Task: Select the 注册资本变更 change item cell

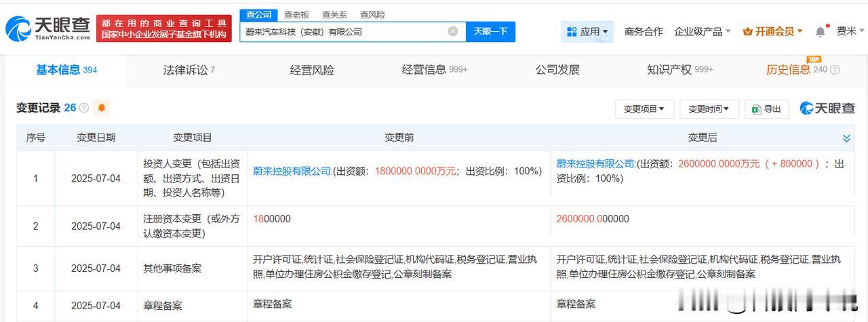Action: tap(192, 226)
